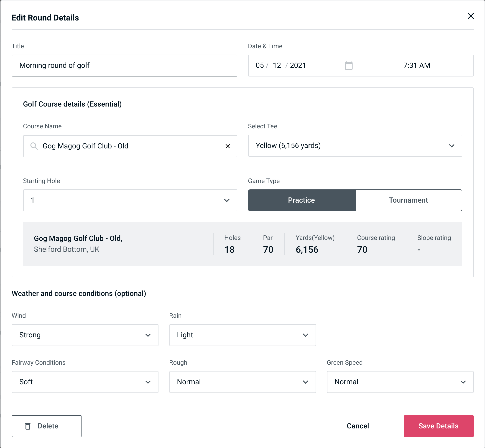485x448 pixels.
Task: Click the clear (X) icon in Course Name
Action: point(227,146)
